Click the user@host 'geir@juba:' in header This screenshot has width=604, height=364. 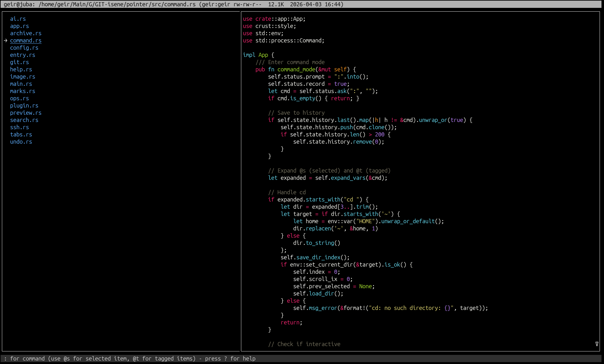[x=20, y=4]
